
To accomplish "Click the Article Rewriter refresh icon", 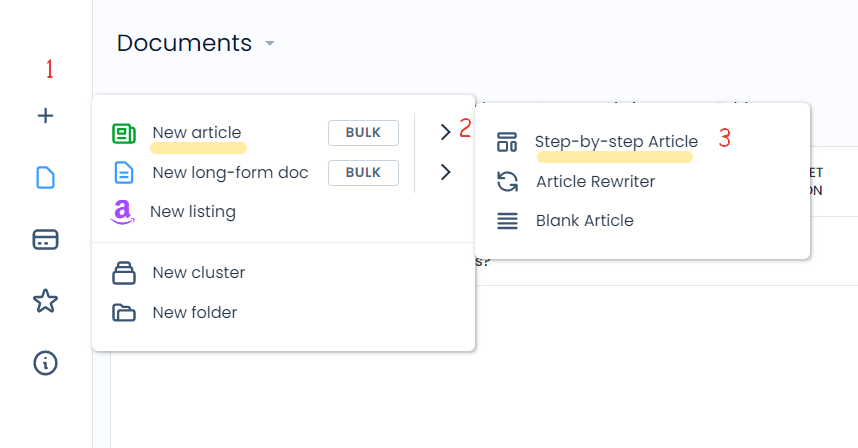I will 507,182.
